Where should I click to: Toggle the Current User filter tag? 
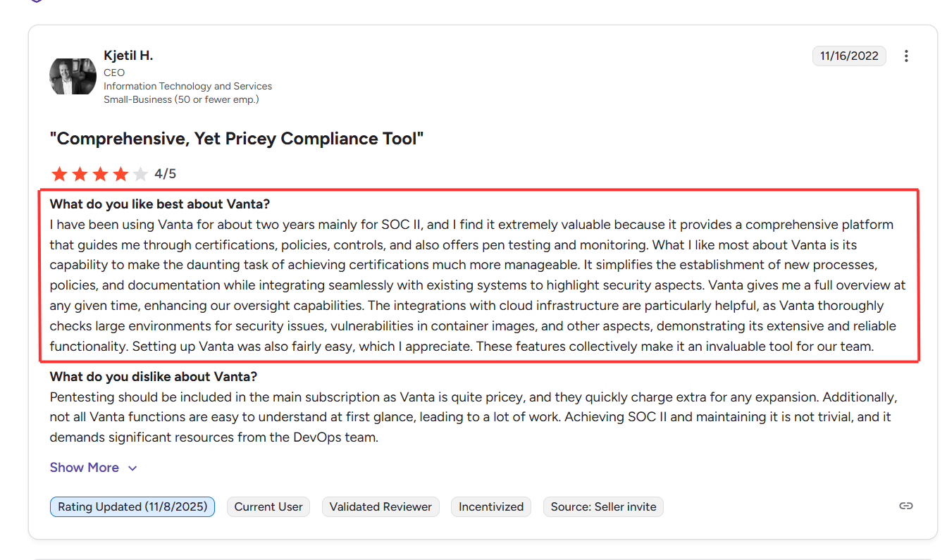pyautogui.click(x=268, y=506)
